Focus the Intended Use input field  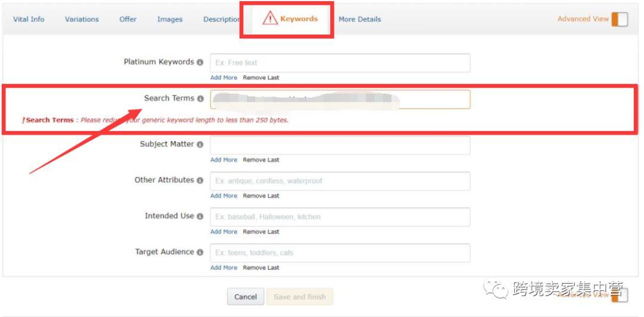point(340,217)
